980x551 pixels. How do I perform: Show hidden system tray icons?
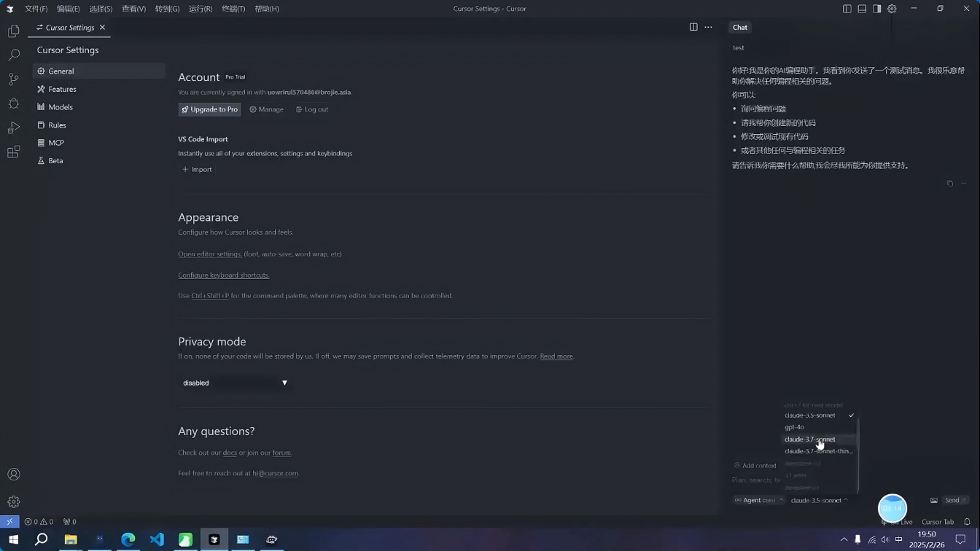(844, 539)
